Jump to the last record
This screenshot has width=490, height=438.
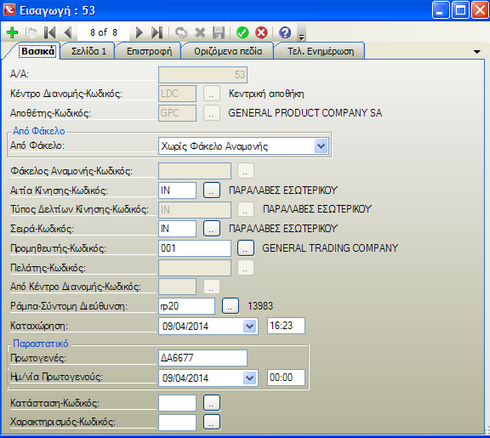coord(157,33)
